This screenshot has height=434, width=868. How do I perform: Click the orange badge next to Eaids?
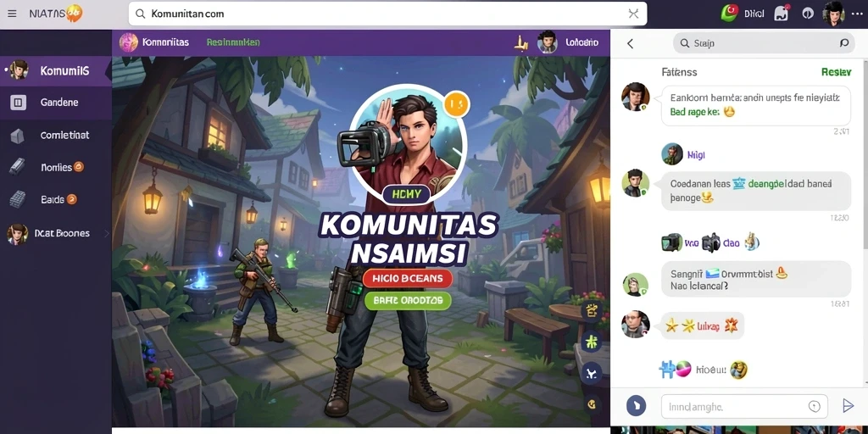[x=72, y=199]
